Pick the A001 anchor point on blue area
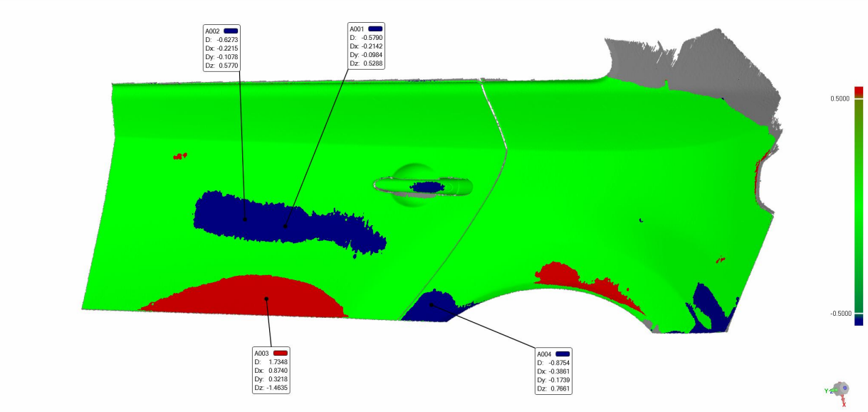The width and height of the screenshot is (868, 412). pyautogui.click(x=286, y=226)
